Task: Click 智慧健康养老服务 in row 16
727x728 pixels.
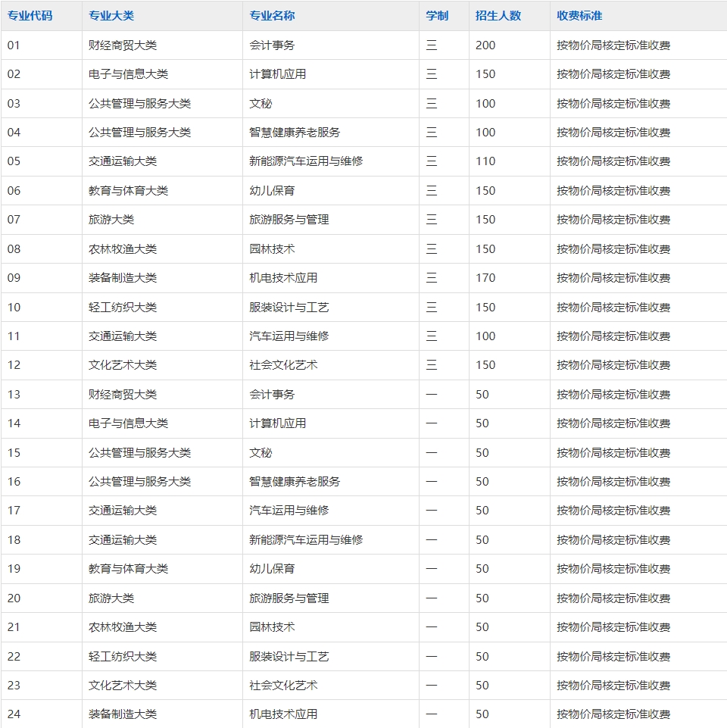Action: pyautogui.click(x=295, y=482)
